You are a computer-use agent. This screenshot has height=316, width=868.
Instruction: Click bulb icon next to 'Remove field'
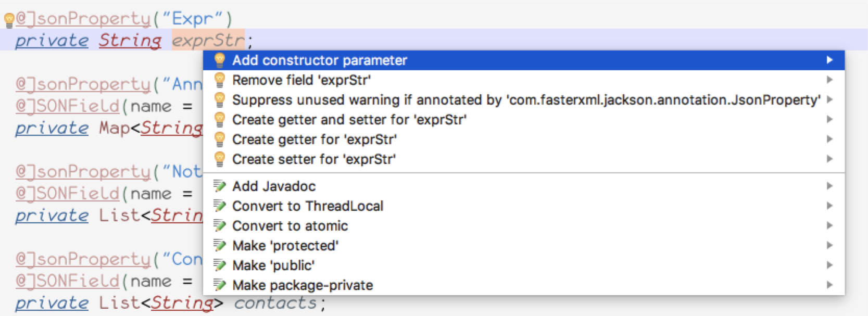click(220, 80)
